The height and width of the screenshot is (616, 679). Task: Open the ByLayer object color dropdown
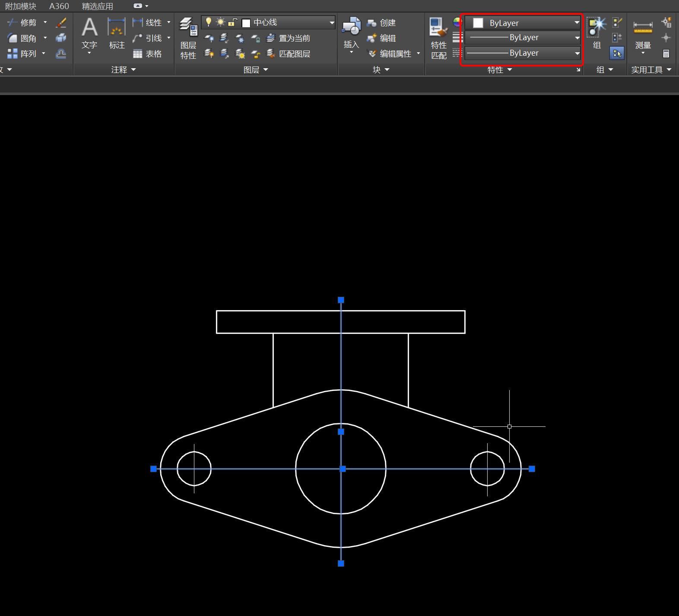coord(577,22)
